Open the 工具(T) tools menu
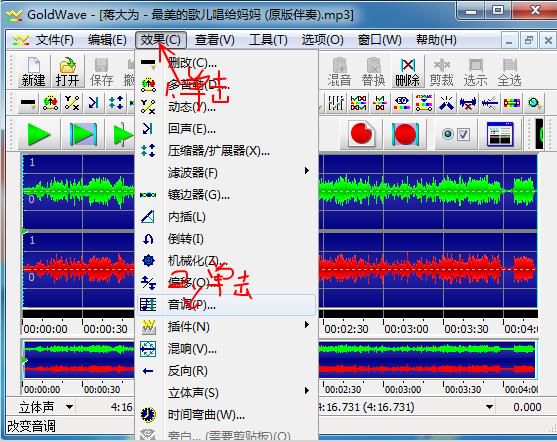 click(x=268, y=40)
